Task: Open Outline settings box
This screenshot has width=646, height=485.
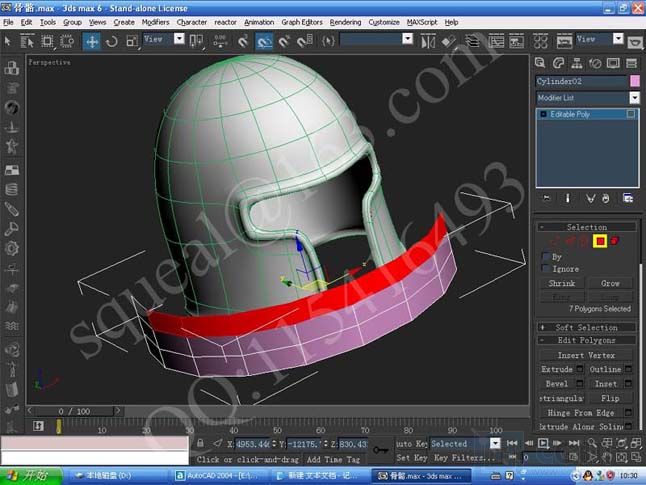Action: coord(628,369)
